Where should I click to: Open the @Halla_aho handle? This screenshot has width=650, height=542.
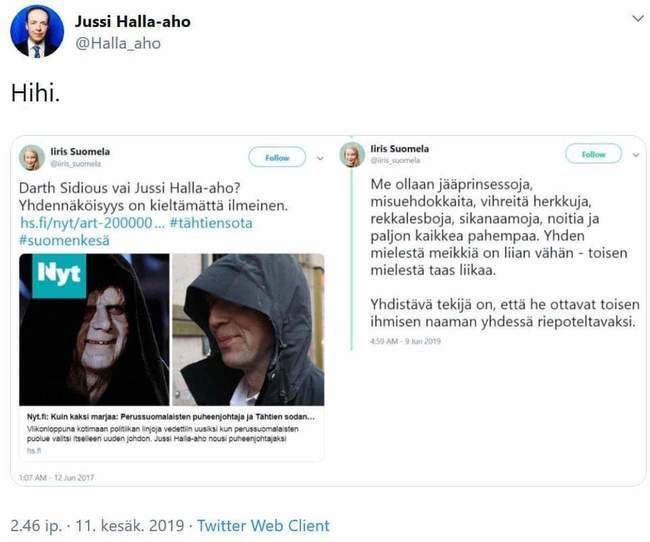118,43
